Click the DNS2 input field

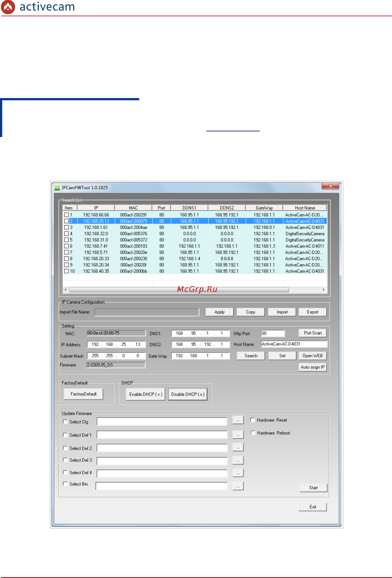point(200,344)
